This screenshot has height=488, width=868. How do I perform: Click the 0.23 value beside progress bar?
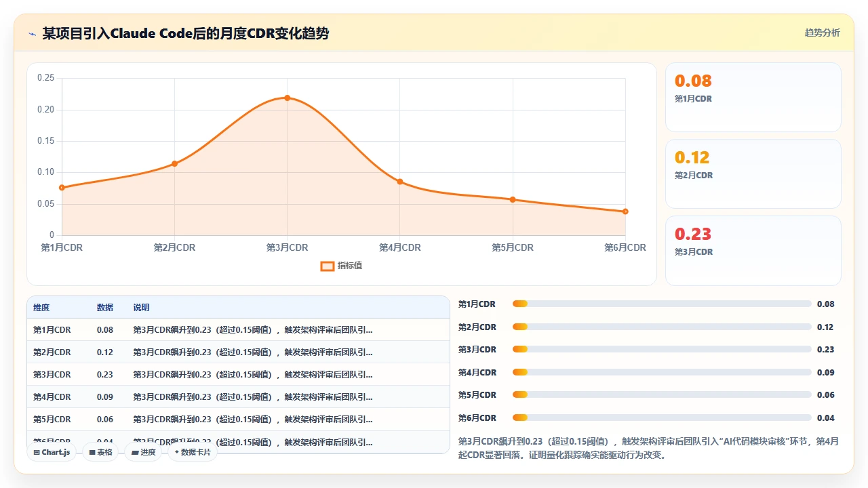coord(826,349)
